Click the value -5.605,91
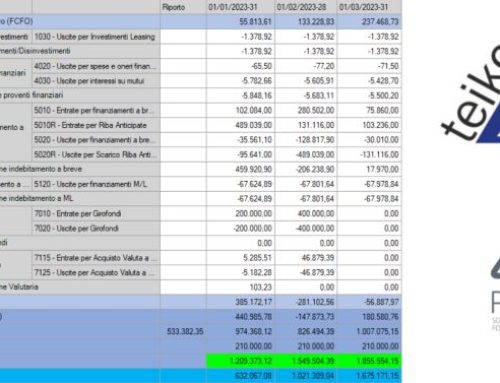 (319, 81)
